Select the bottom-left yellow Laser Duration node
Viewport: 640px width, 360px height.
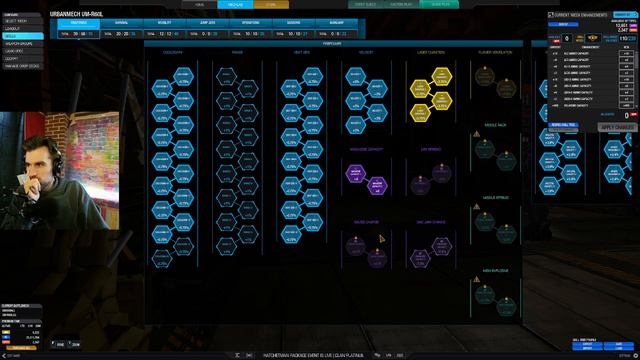(x=420, y=113)
